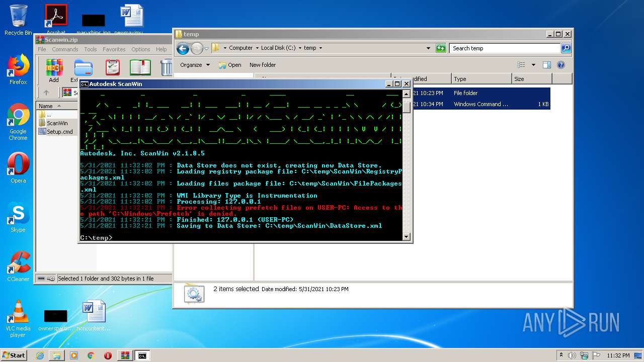Click the Search temp input field

coord(505,48)
